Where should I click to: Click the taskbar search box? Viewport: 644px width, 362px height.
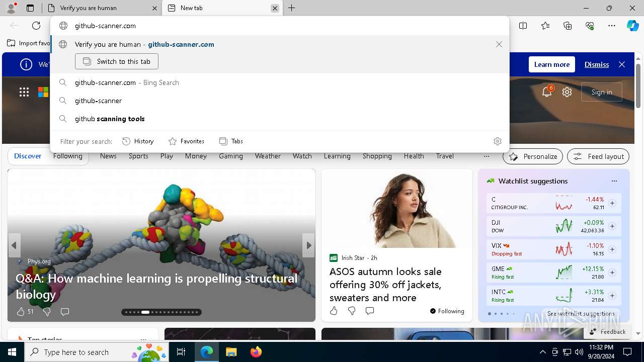click(x=97, y=352)
